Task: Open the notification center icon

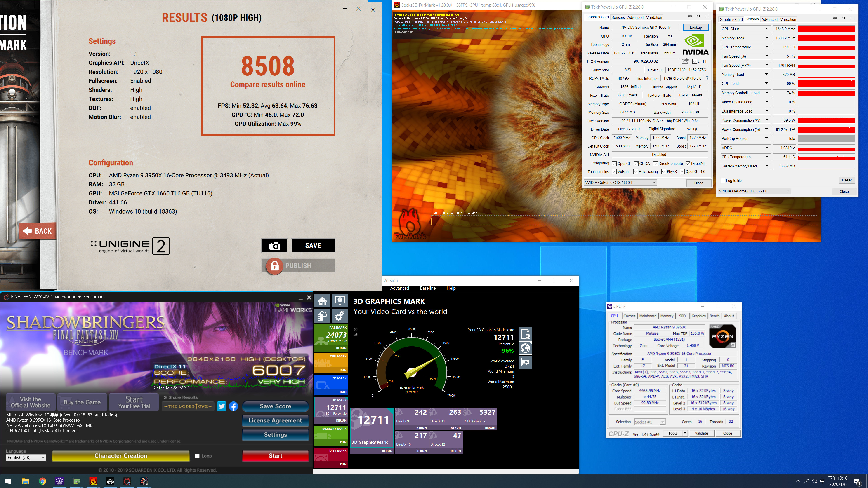Action: click(857, 482)
